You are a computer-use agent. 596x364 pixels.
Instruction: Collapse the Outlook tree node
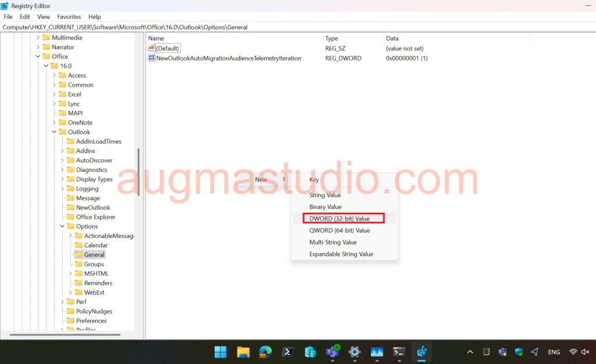tap(54, 132)
